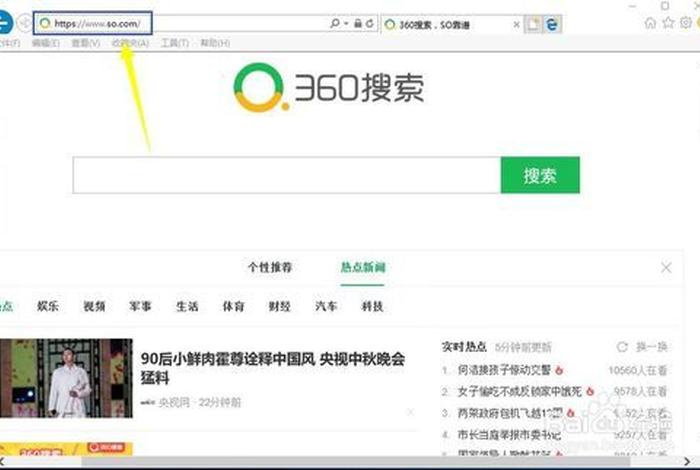This screenshot has width=700, height=470.
Task: Click the Edge browser icon beside tabs
Action: 552,24
